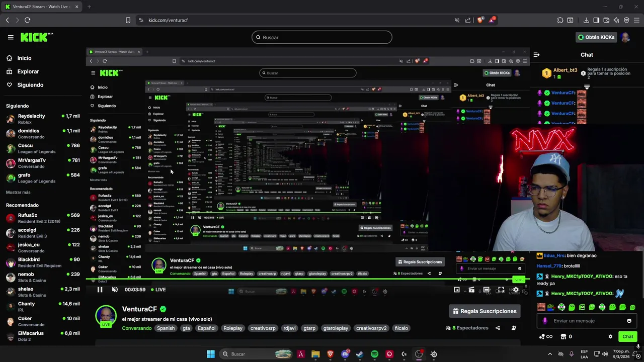The height and width of the screenshot is (362, 644).
Task: Open a new browser tab
Action: point(89,7)
